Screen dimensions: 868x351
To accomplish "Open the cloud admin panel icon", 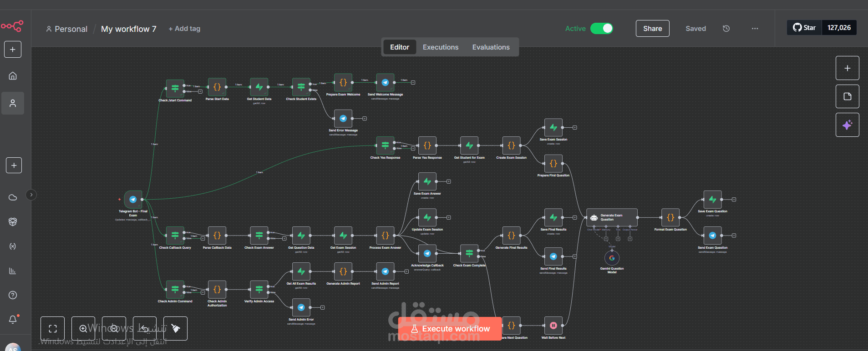I will tap(13, 197).
